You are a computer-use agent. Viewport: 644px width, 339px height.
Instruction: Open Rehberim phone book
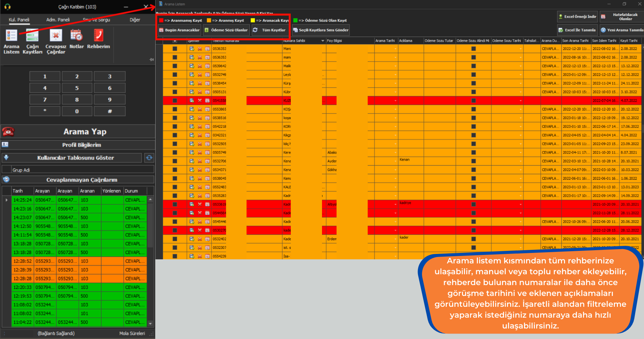click(x=98, y=39)
